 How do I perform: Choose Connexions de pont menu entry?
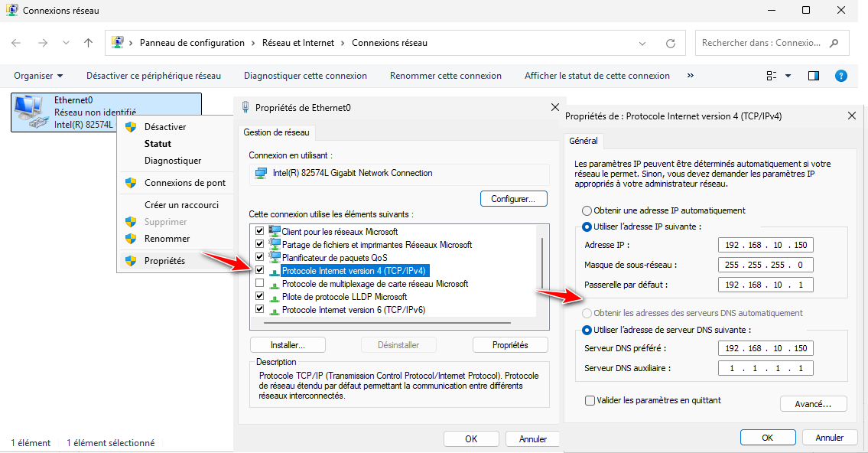[x=185, y=183]
